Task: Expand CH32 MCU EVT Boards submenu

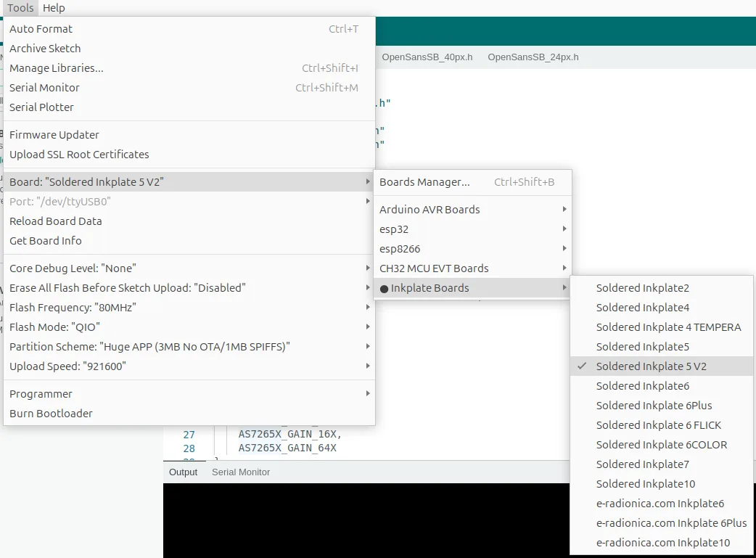Action: [434, 268]
